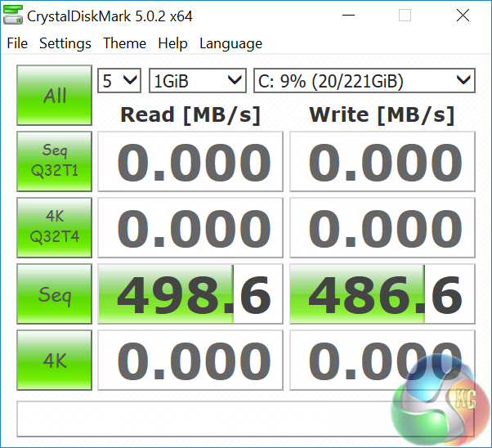
Task: Click the Seq Q32T1 write value 0.000
Action: [x=382, y=161]
